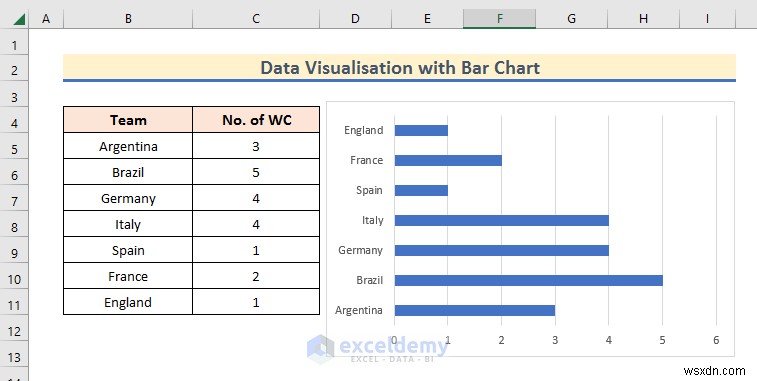Select the Argentina bar in chart
The height and width of the screenshot is (381, 757).
tap(475, 310)
